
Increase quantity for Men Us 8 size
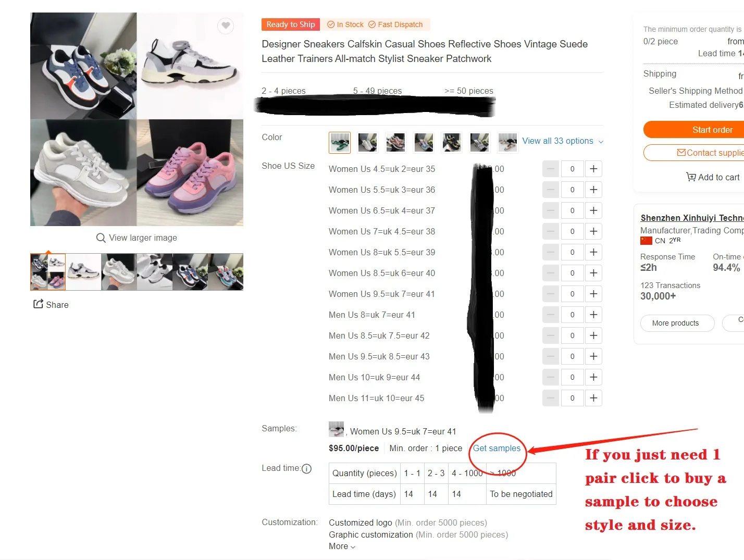(593, 315)
